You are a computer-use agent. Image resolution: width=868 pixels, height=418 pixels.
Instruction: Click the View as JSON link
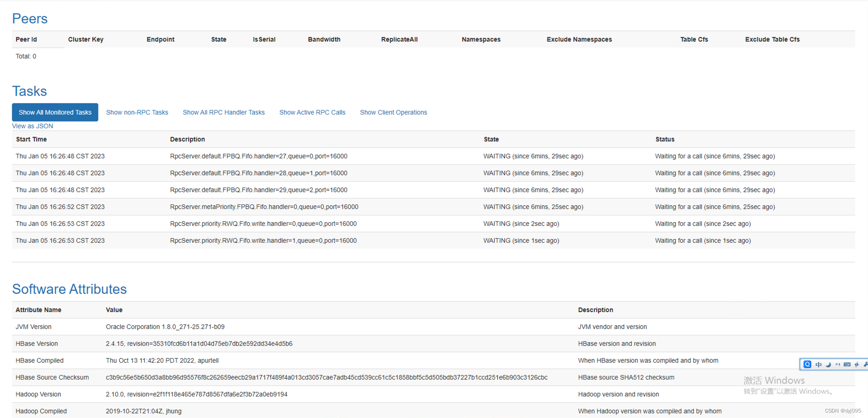click(32, 126)
